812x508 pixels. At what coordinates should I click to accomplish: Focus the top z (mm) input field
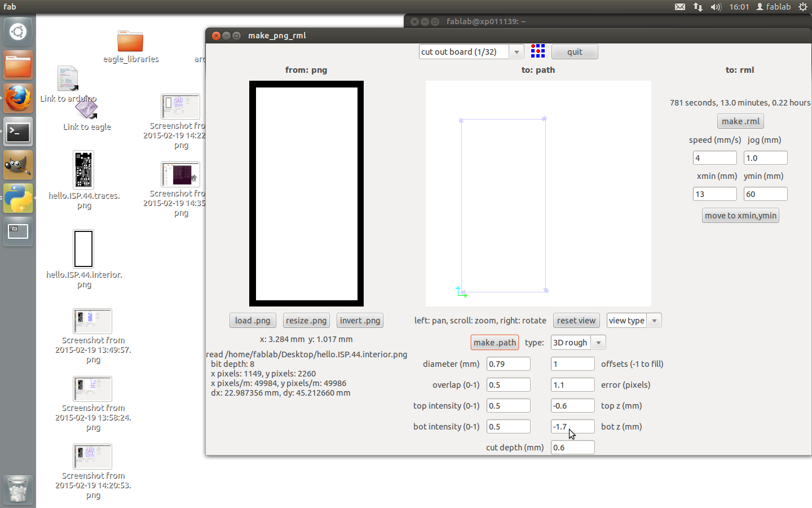[573, 406]
